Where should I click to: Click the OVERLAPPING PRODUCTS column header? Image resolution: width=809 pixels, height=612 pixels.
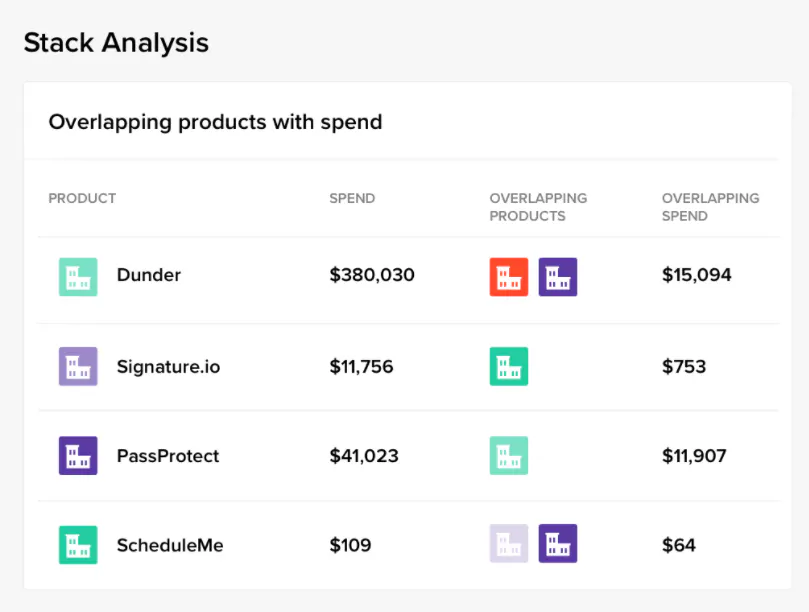538,207
